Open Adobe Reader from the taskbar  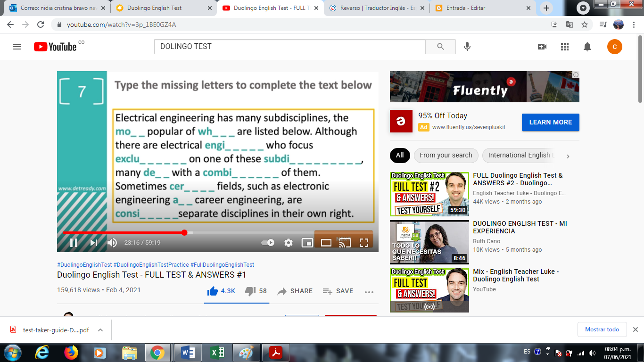pos(275,353)
